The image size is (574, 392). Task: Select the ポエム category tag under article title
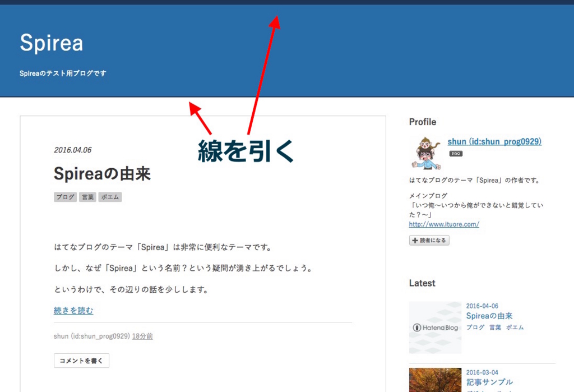click(110, 197)
